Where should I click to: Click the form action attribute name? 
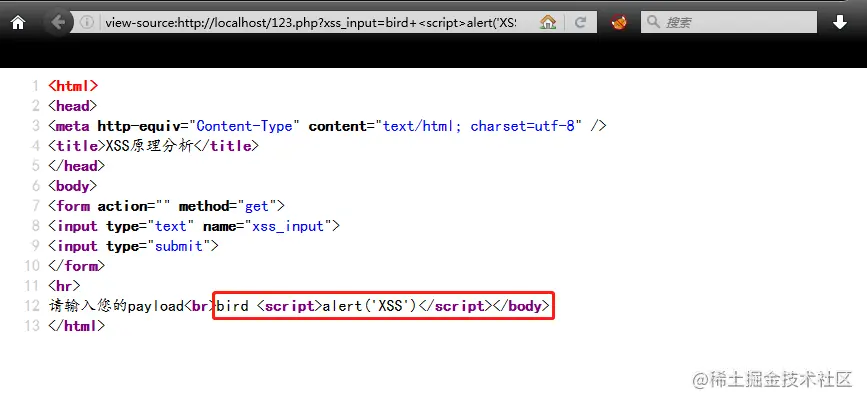tap(122, 206)
